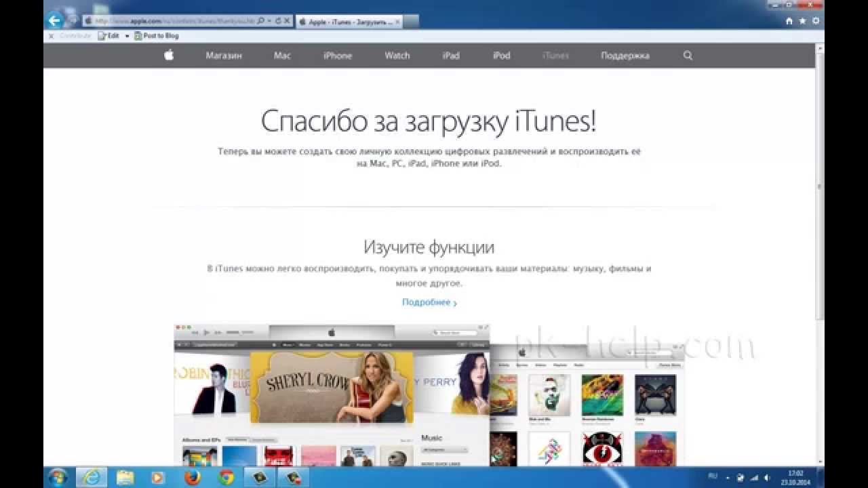Click the search magnifier in the address bar
868x488 pixels.
point(261,22)
